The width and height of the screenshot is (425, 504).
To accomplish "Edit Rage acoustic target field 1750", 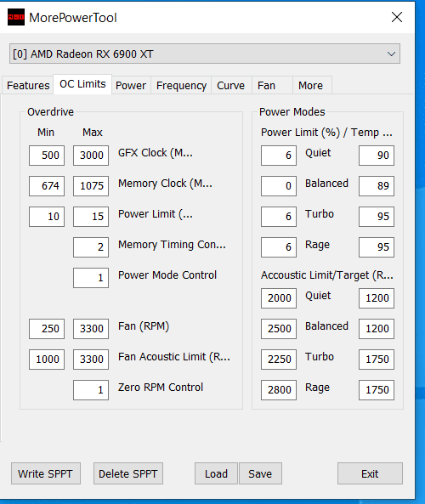I will 377,390.
